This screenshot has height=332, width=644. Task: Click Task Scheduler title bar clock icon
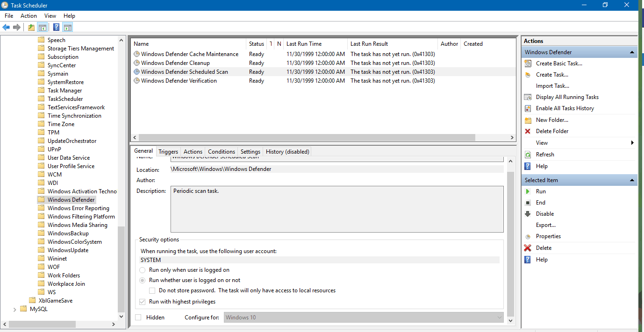(x=5, y=5)
